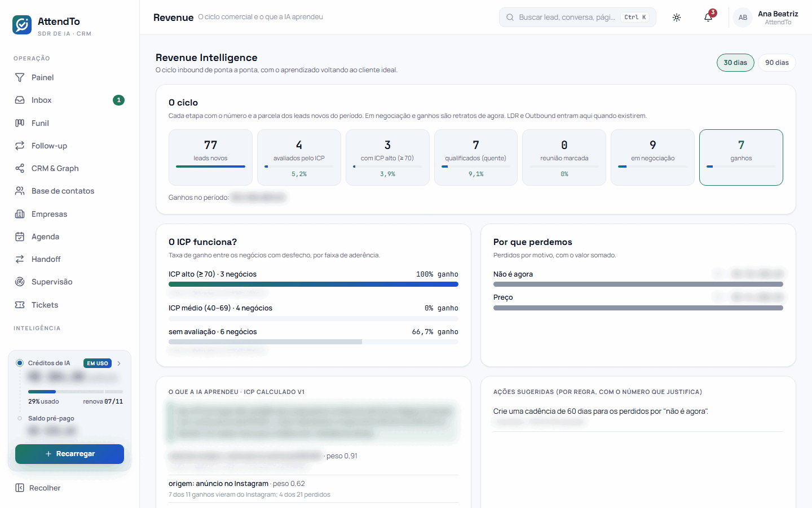This screenshot has height=508, width=812.
Task: Open Ana Beatriz account menu
Action: [x=766, y=17]
